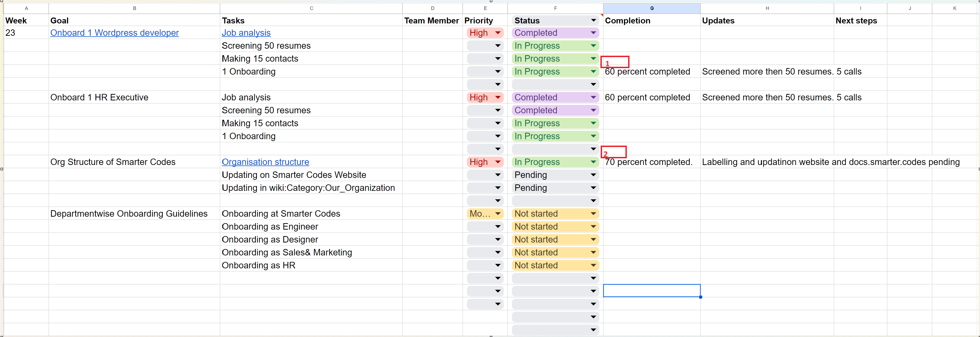
Task: Select Onboarding at Smarter Codes task cell
Action: [311, 214]
